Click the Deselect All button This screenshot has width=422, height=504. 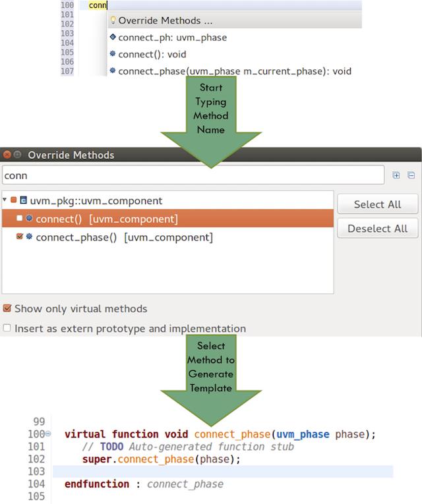pyautogui.click(x=377, y=228)
